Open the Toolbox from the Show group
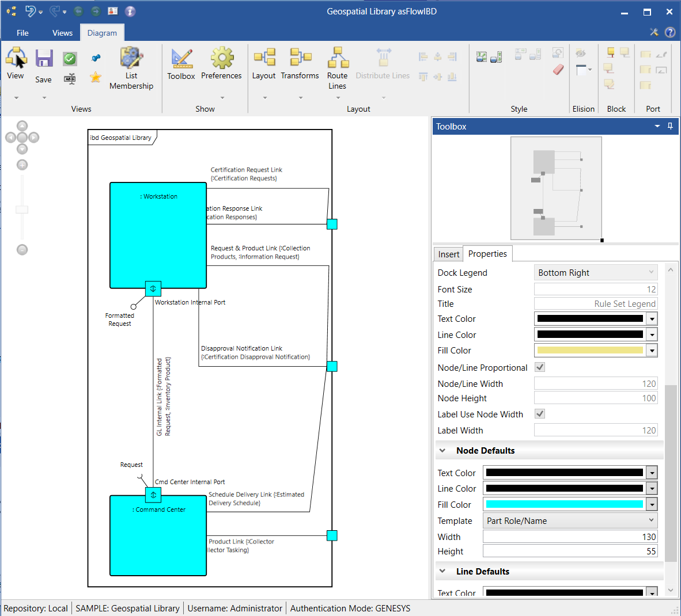The width and height of the screenshot is (681, 616). coord(181,59)
